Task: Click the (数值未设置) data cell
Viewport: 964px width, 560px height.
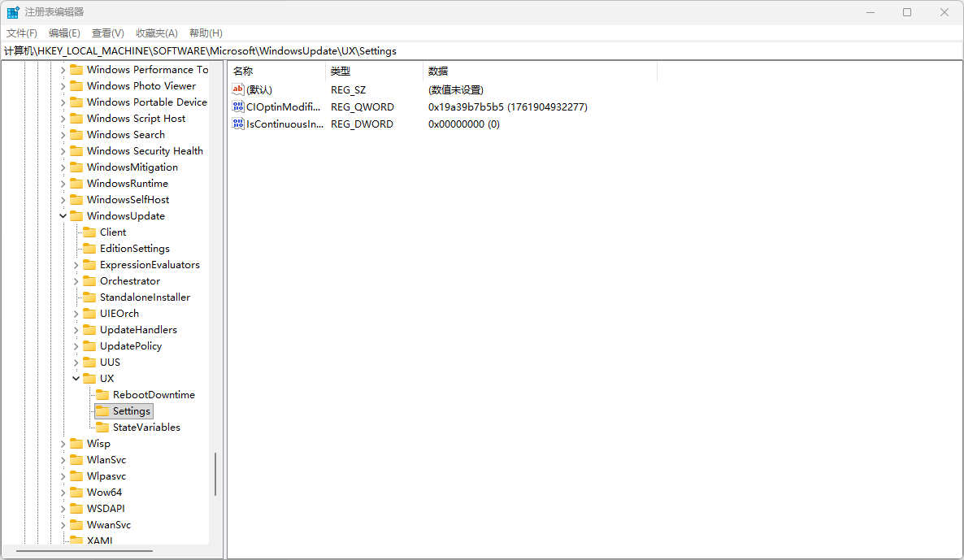Action: [455, 89]
